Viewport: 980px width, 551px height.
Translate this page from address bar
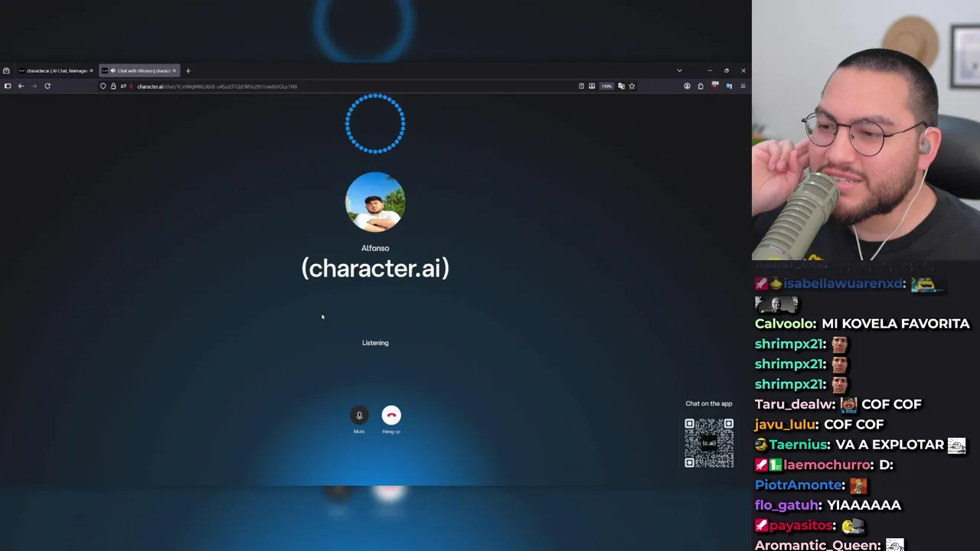click(621, 86)
